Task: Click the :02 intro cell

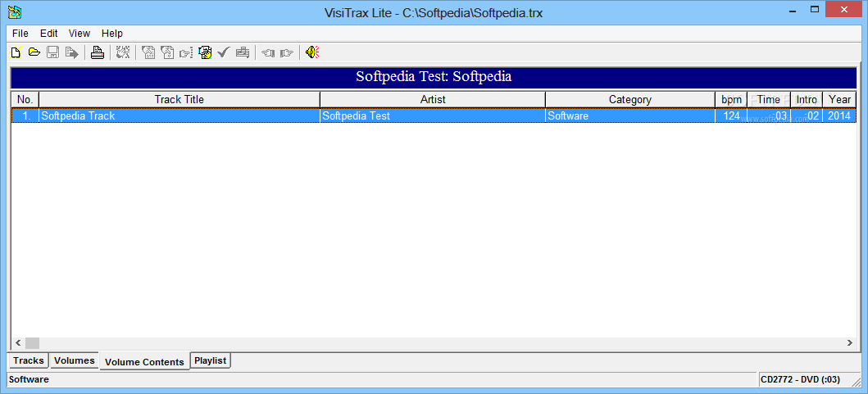Action: tap(807, 115)
